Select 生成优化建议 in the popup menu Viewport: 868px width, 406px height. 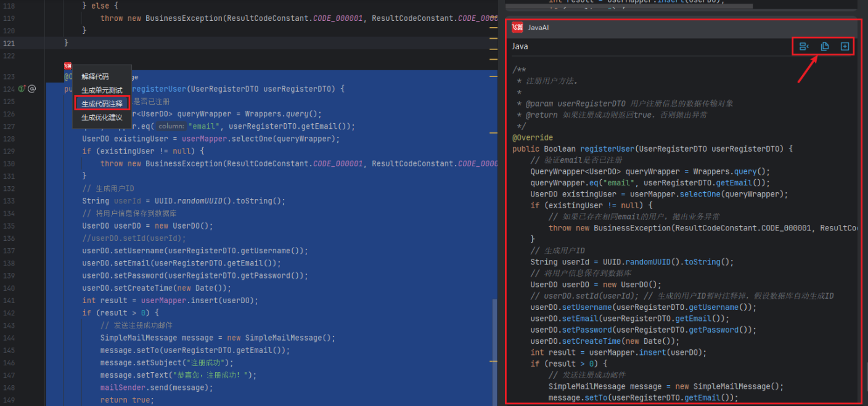[x=102, y=117]
